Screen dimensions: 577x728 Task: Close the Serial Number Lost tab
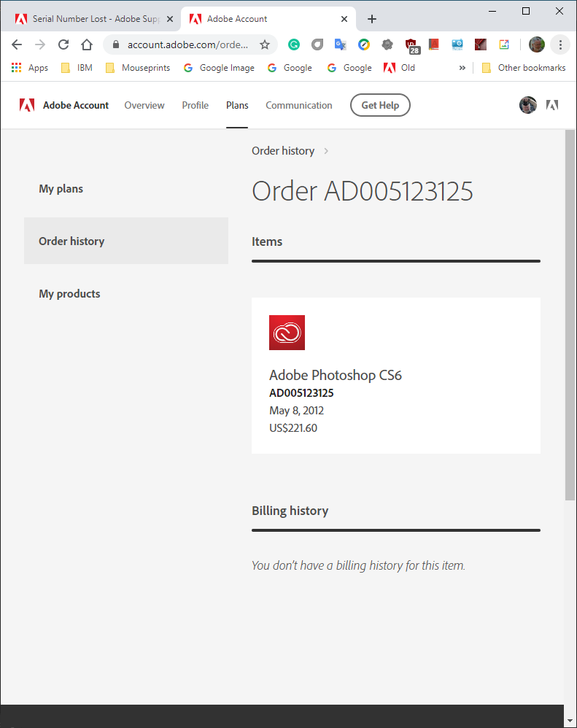click(x=170, y=19)
